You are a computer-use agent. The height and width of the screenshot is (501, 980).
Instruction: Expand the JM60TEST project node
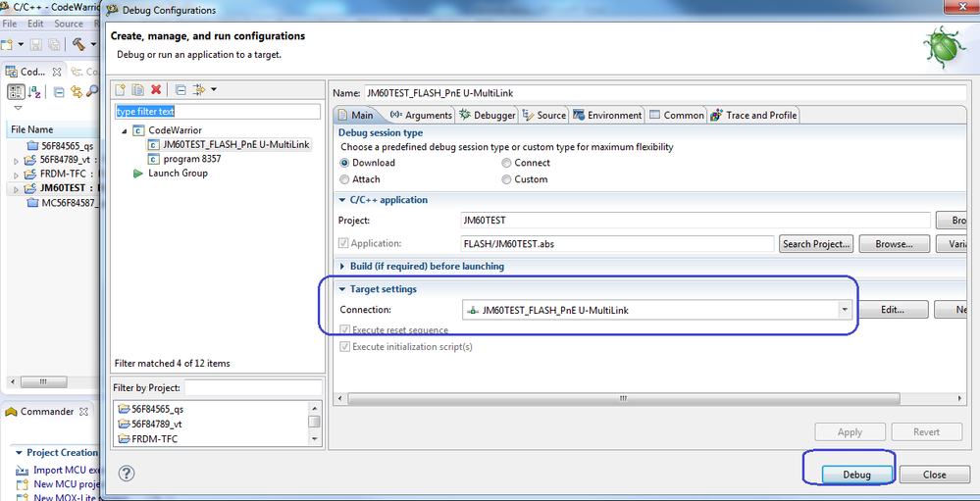point(17,188)
